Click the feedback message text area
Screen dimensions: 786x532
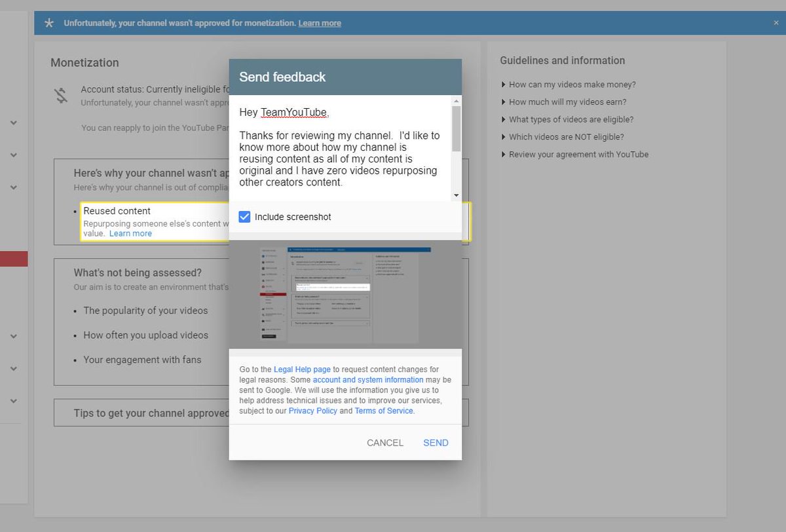[x=340, y=148]
